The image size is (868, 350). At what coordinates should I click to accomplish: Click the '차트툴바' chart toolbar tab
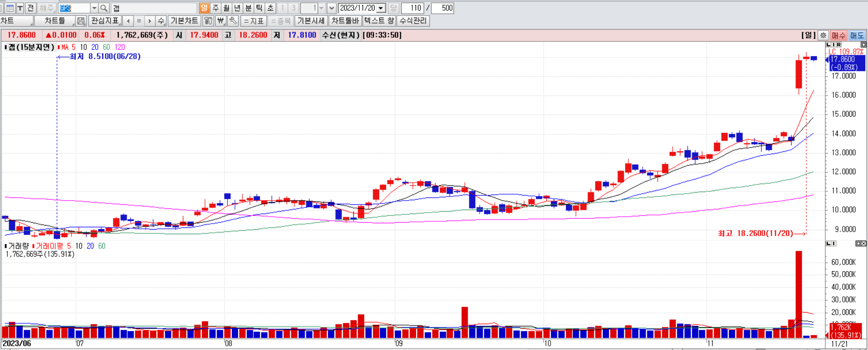pyautogui.click(x=345, y=21)
